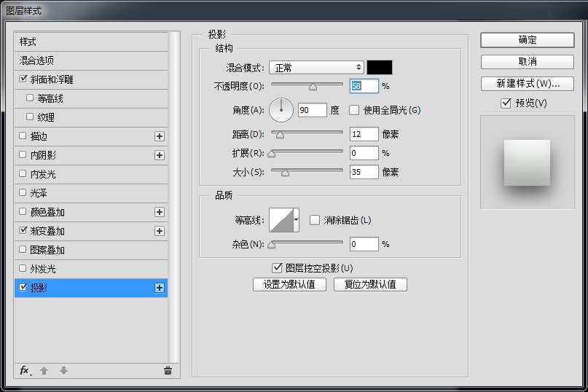
Task: Expand the 等高线 contour picker arrow
Action: tap(297, 220)
